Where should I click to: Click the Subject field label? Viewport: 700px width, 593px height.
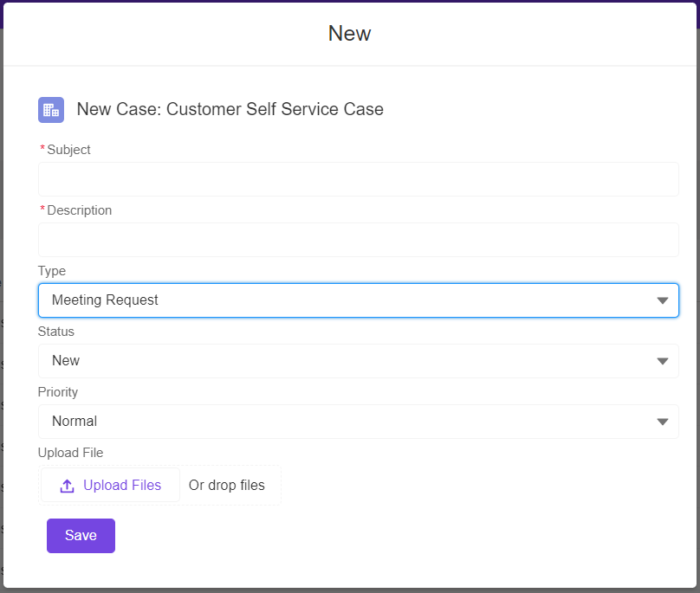click(x=68, y=150)
